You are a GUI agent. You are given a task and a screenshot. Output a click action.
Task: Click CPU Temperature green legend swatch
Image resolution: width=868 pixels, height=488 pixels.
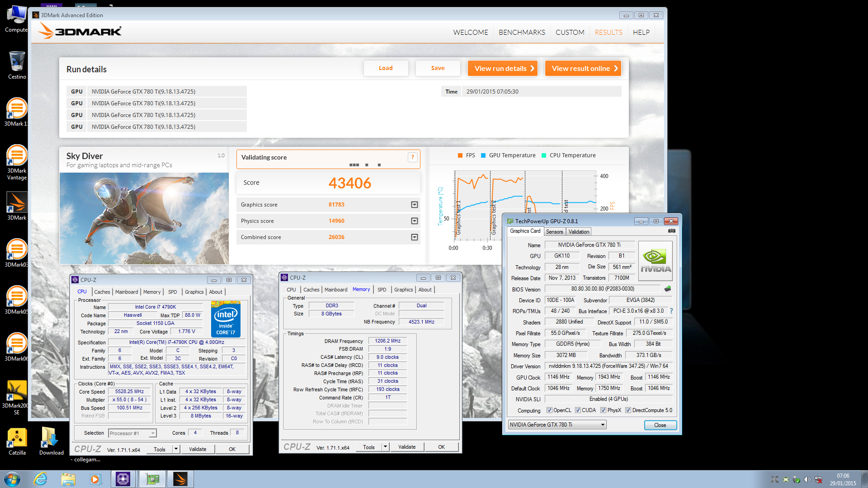pyautogui.click(x=544, y=155)
